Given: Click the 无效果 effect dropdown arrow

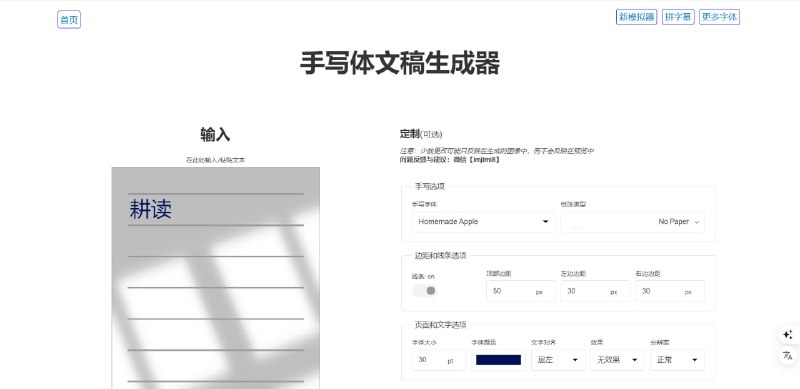Looking at the screenshot, I should 634,360.
